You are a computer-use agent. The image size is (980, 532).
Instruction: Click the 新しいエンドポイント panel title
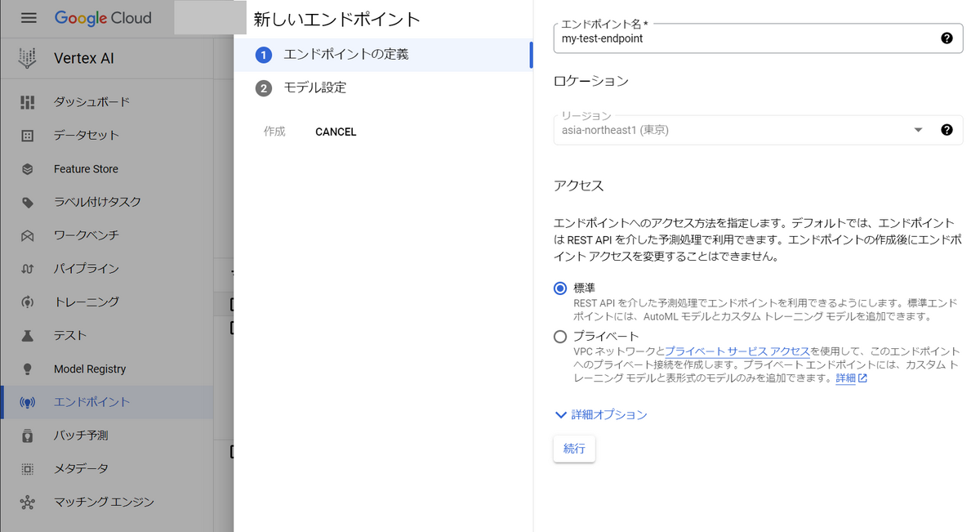coord(337,19)
